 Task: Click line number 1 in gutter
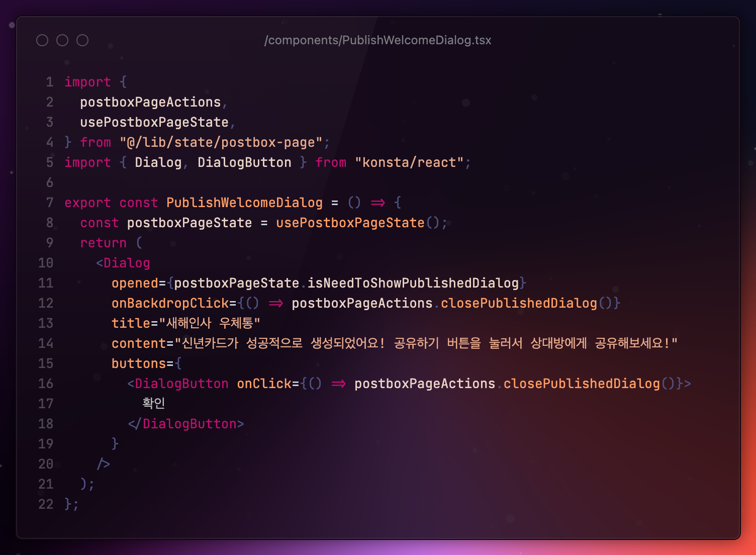click(50, 82)
